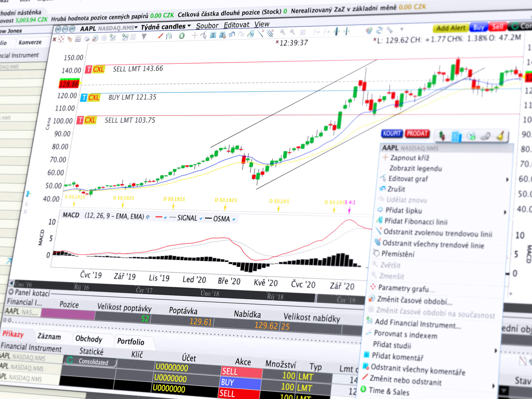Click the red Sell button in toolbar
This screenshot has width=532, height=399.
click(x=497, y=27)
